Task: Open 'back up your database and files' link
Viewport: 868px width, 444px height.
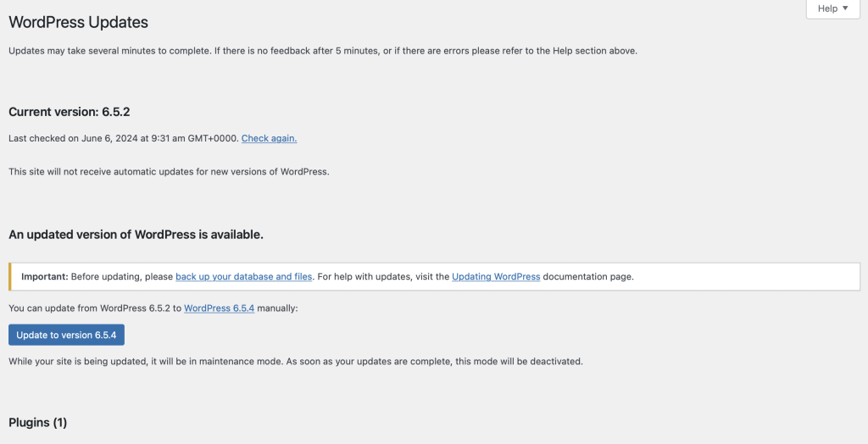Action: click(243, 276)
